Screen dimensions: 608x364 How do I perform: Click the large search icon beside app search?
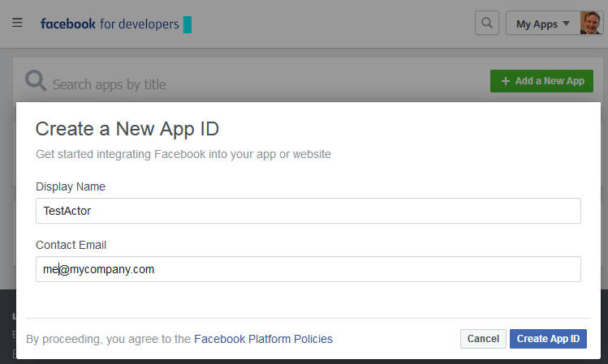tap(36, 80)
